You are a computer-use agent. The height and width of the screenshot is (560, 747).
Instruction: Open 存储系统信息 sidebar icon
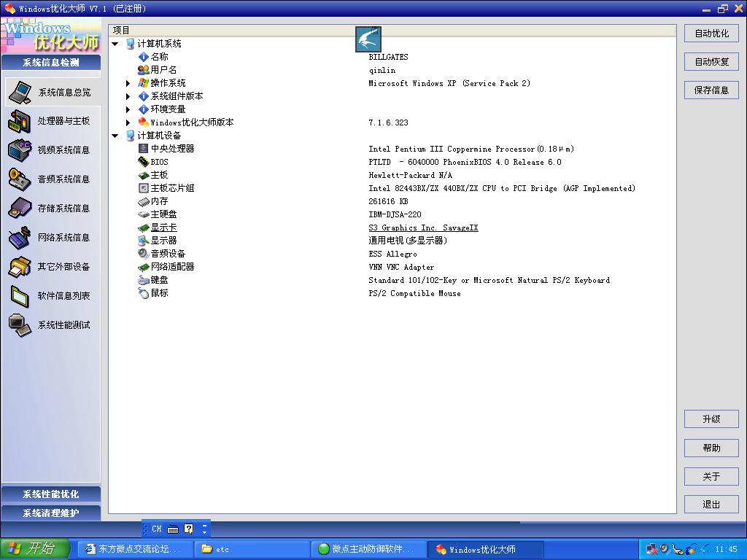(20, 209)
